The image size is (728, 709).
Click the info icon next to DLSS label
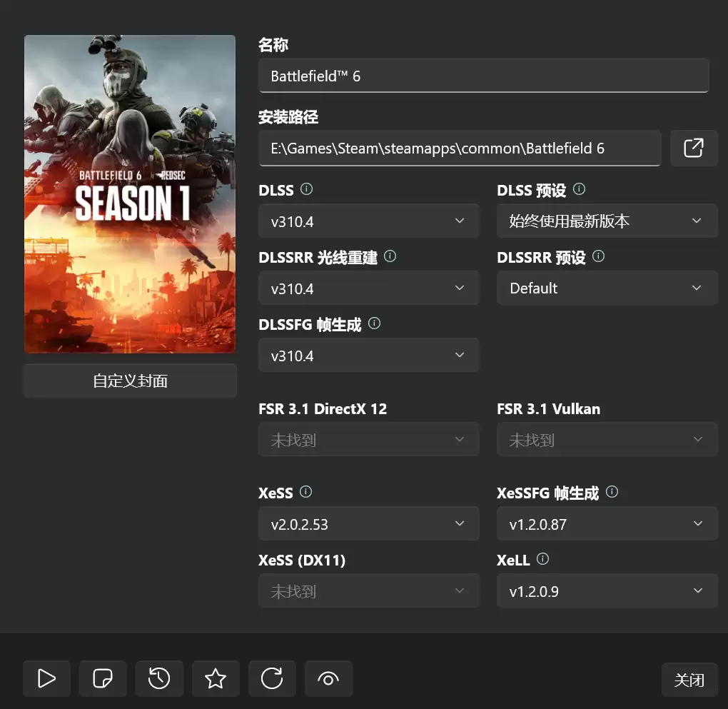306,189
